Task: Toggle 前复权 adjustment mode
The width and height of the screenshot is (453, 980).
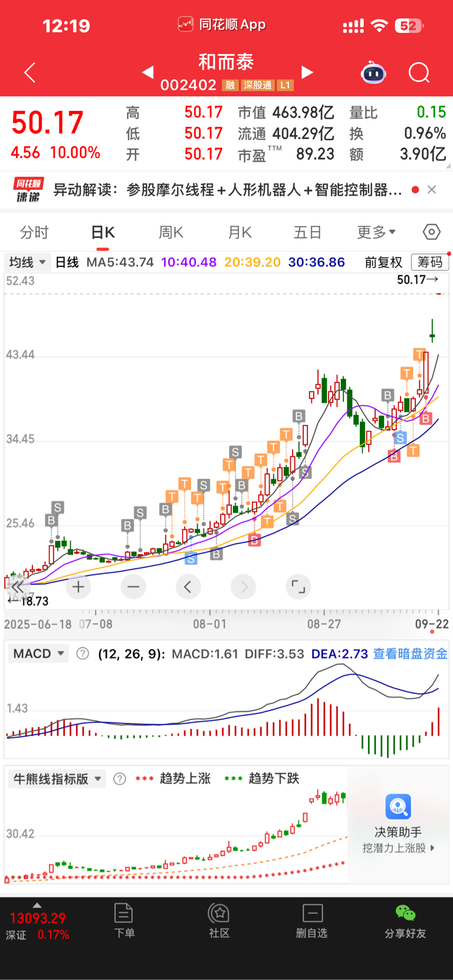Action: 383,262
